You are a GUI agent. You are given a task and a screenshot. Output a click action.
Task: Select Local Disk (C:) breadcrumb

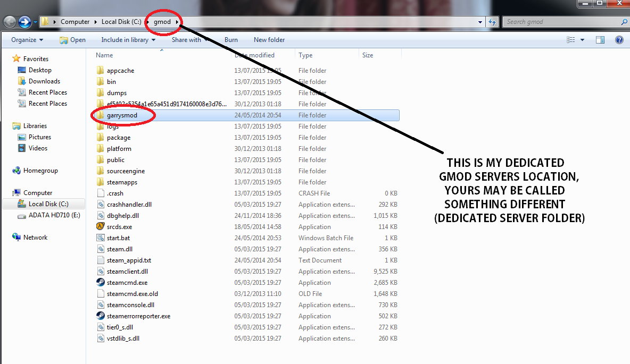point(121,22)
